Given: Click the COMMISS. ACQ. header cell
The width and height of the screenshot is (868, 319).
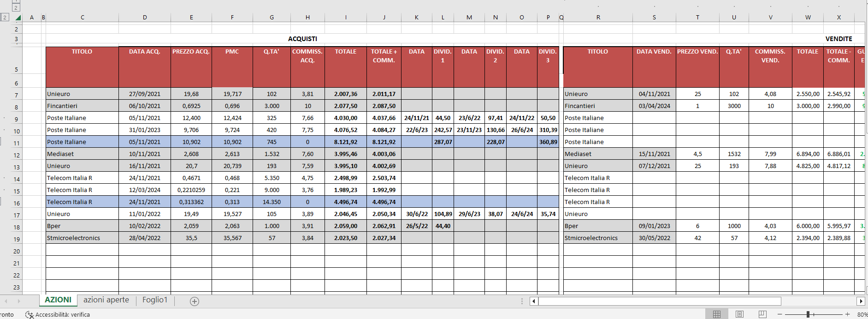Looking at the screenshot, I should tap(307, 67).
